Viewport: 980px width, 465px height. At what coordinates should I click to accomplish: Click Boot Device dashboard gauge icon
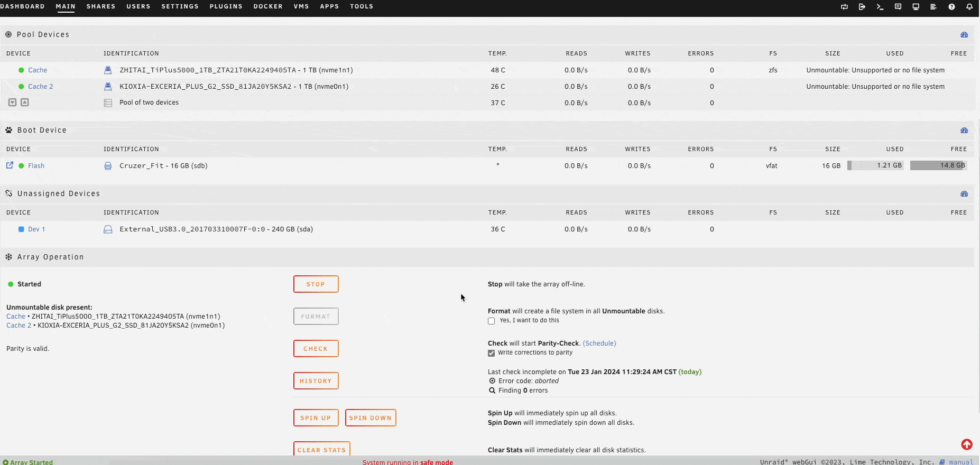tap(964, 131)
